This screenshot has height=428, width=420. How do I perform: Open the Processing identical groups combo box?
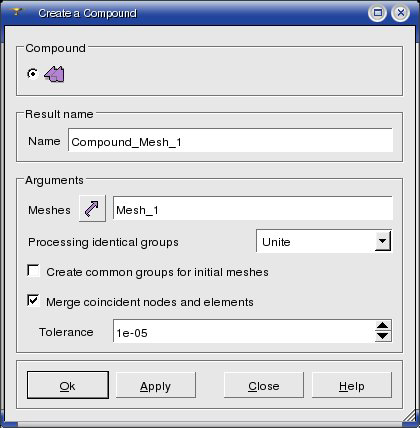click(324, 241)
